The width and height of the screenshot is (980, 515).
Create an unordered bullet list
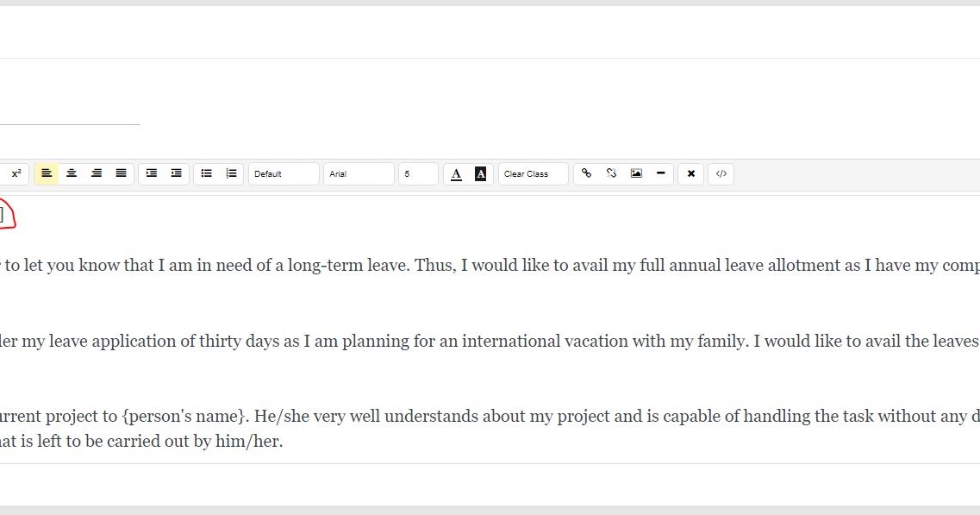[206, 173]
